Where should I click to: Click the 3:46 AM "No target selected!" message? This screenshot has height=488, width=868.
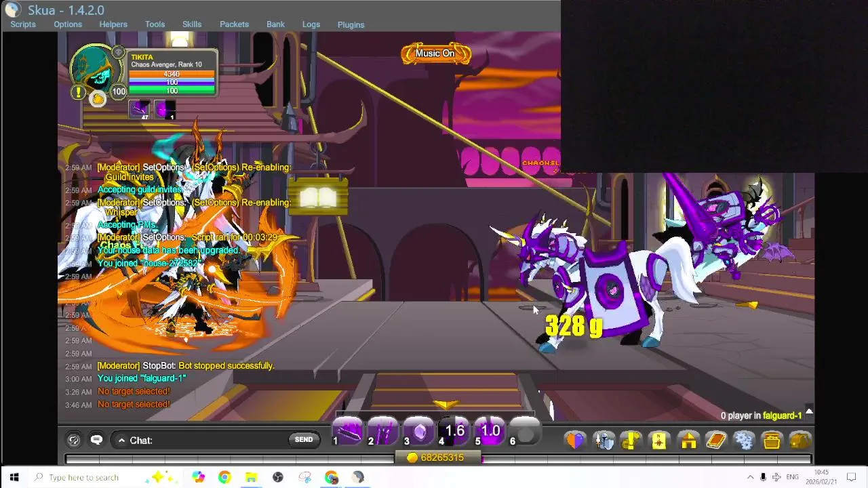tap(134, 405)
